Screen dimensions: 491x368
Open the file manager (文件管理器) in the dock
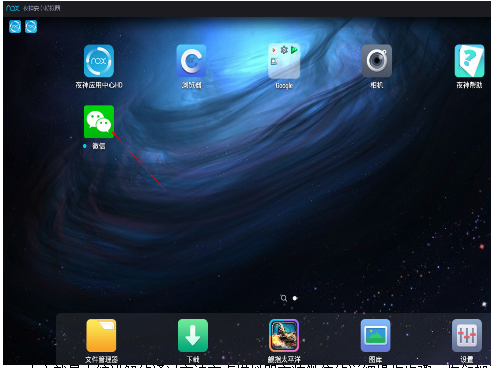pyautogui.click(x=101, y=335)
